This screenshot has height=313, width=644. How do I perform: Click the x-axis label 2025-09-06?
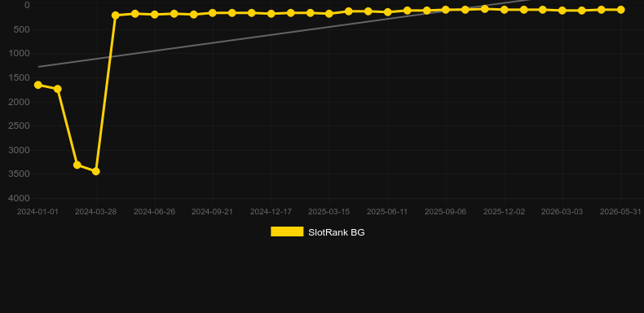[445, 212]
